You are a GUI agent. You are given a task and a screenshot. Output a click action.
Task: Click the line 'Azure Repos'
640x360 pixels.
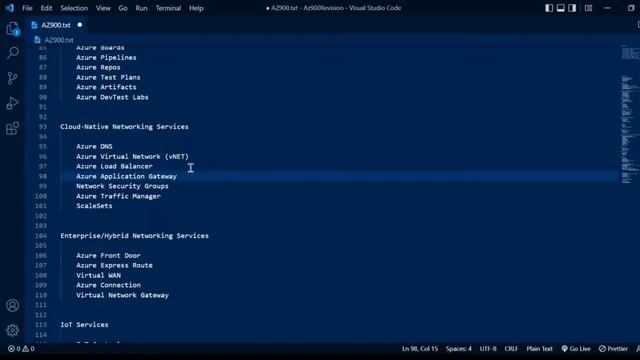pos(98,67)
